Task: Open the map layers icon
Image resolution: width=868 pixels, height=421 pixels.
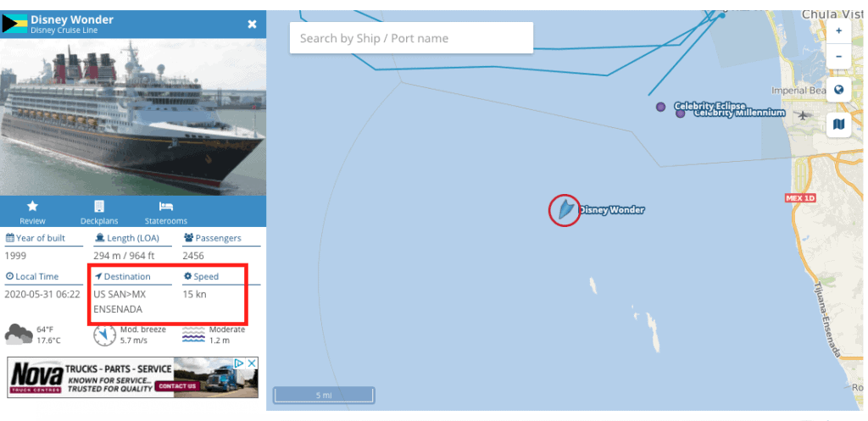Action: point(838,124)
